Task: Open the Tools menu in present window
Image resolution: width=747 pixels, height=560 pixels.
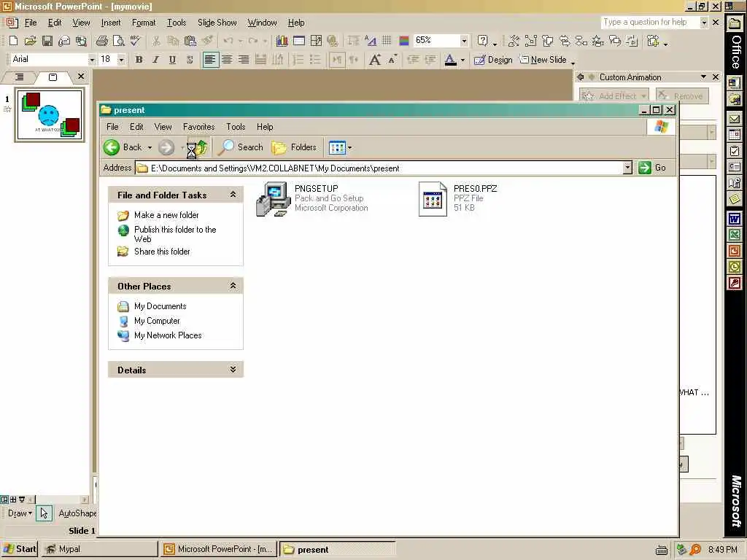Action: 236,127
